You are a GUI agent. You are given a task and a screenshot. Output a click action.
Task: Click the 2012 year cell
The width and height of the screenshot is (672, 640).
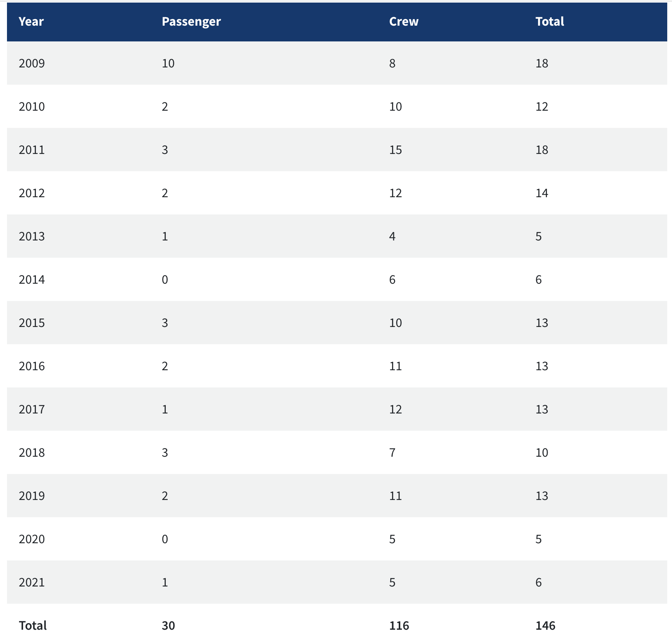(x=32, y=193)
